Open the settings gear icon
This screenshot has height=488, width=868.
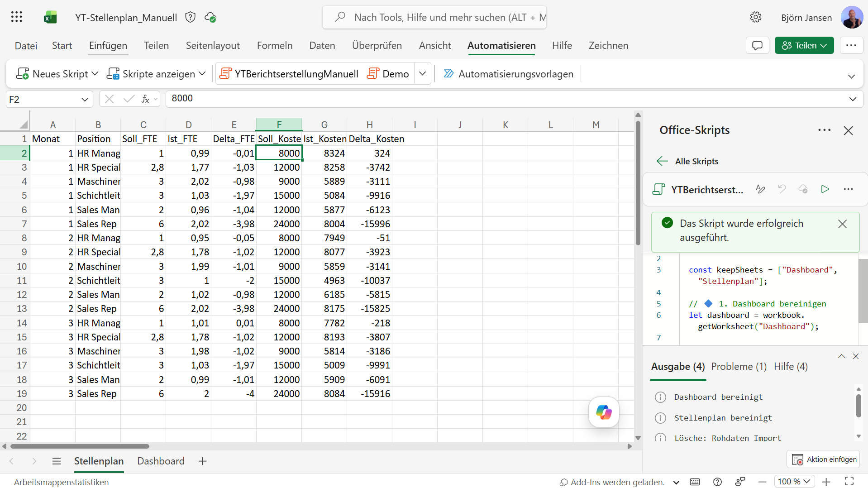pyautogui.click(x=755, y=17)
